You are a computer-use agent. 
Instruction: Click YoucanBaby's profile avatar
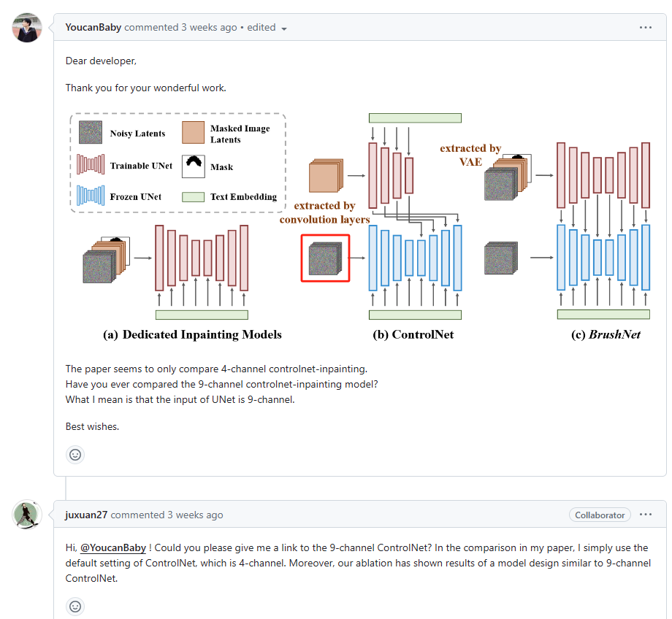[x=27, y=28]
